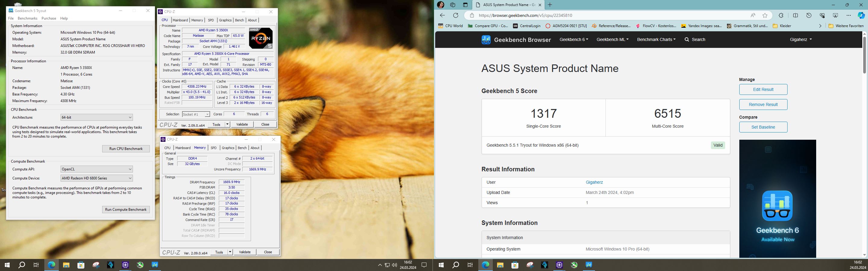Expand Geekbench ML navigation menu
Viewport: 868px width, 271px height.
tap(612, 39)
